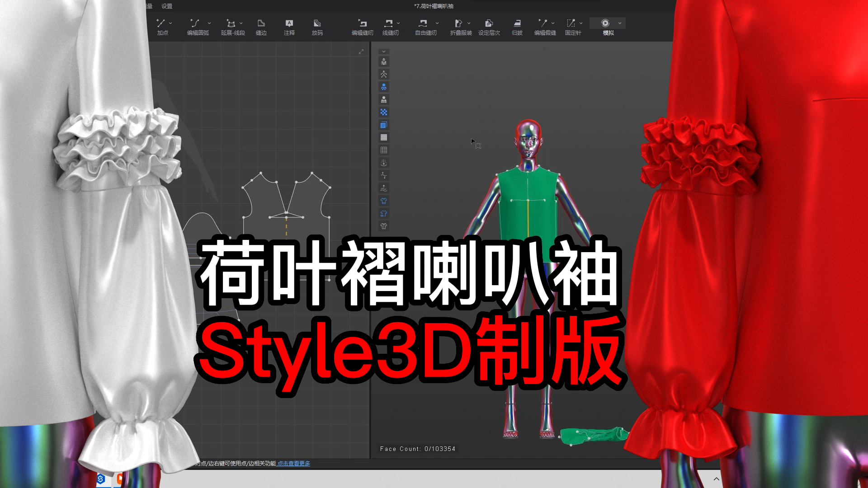The width and height of the screenshot is (868, 488).
Task: Click the Style3D icon in the taskbar
Action: tap(101, 479)
